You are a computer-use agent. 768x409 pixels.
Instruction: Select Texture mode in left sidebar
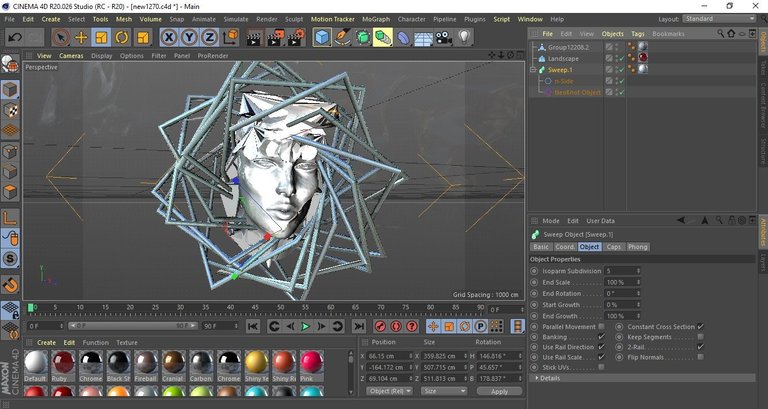(x=10, y=111)
